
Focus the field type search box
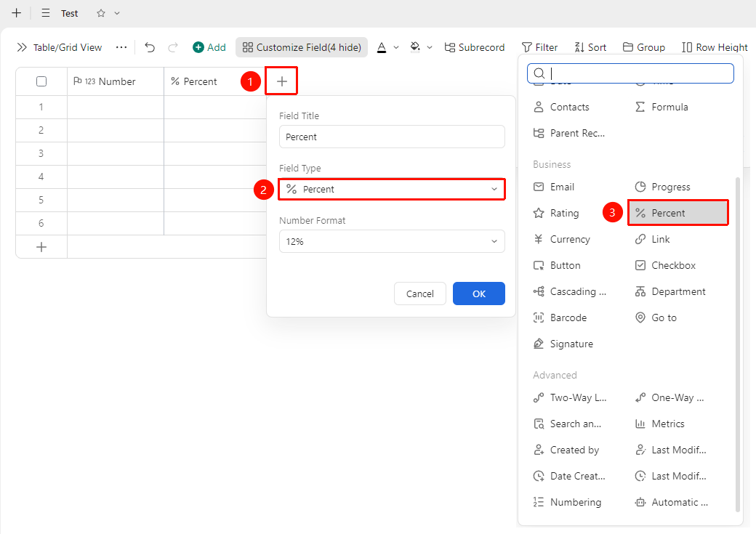[x=631, y=73]
